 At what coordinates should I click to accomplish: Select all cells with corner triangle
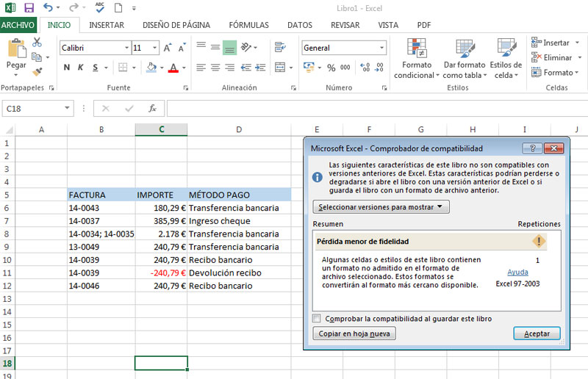click(8, 130)
